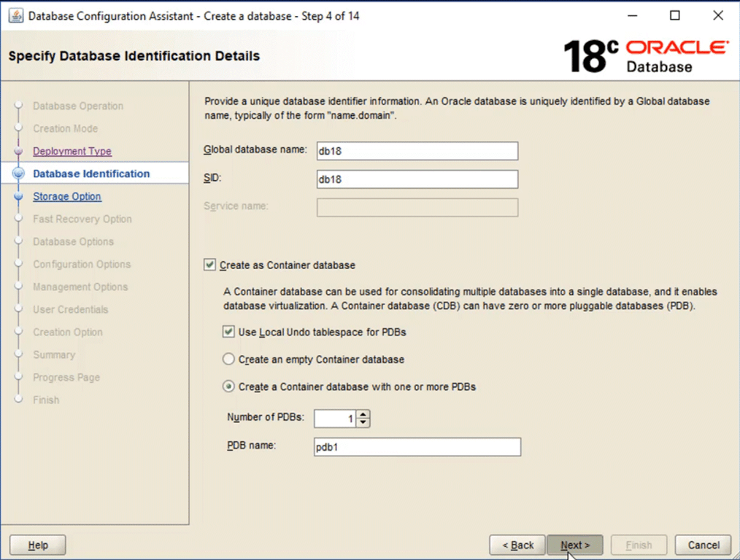The image size is (740, 560).
Task: Click the Creation Option step
Action: tap(67, 332)
